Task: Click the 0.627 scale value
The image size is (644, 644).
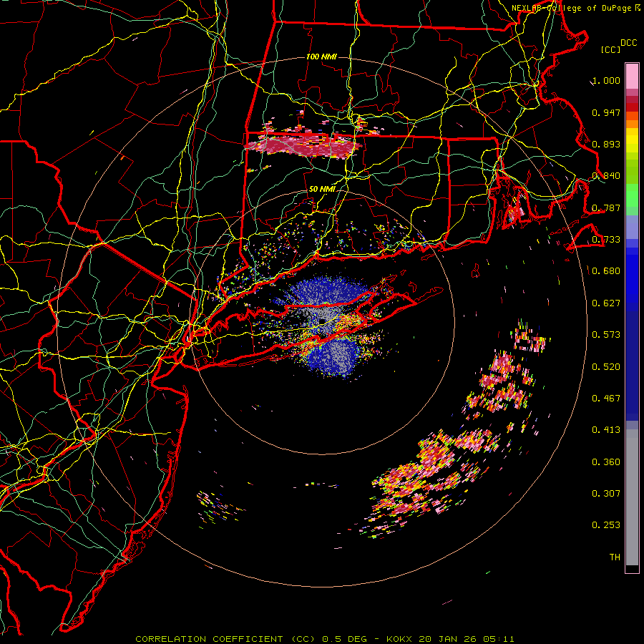Action: coord(606,303)
